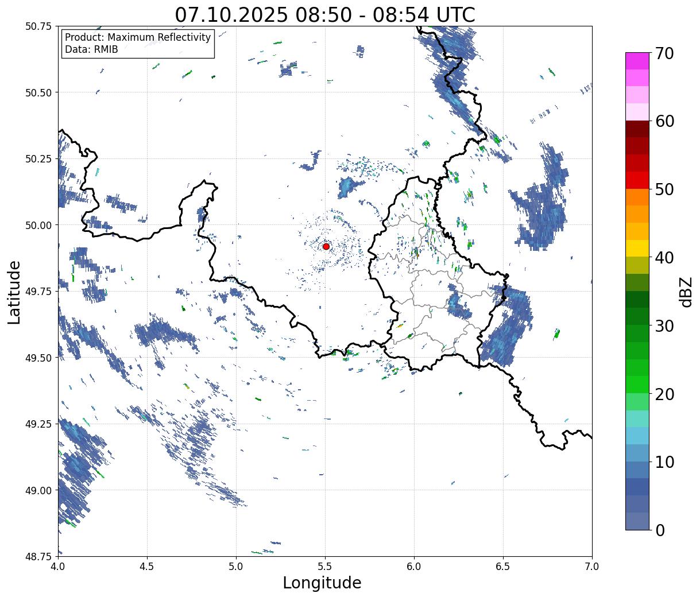The height and width of the screenshot is (597, 700).
Task: Click the latitude tick label 49.50
Action: pos(38,358)
